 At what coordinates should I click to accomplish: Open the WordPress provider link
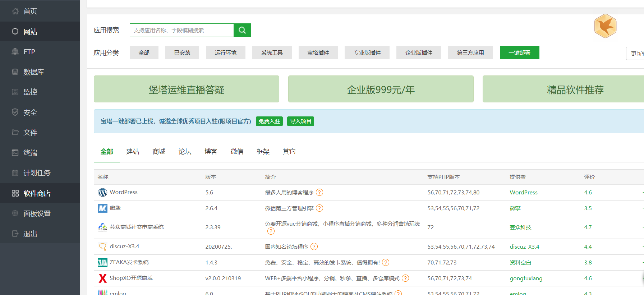tap(524, 193)
